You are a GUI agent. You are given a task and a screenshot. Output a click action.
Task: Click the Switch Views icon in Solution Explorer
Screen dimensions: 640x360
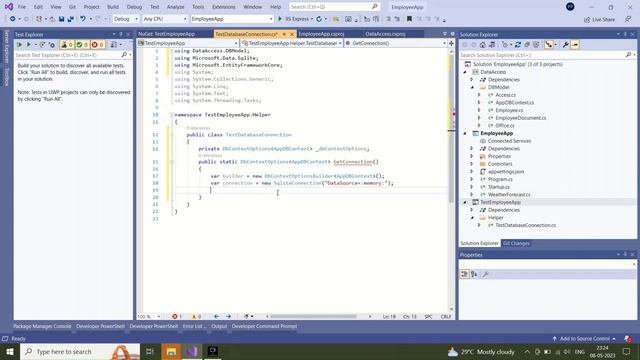pos(492,44)
